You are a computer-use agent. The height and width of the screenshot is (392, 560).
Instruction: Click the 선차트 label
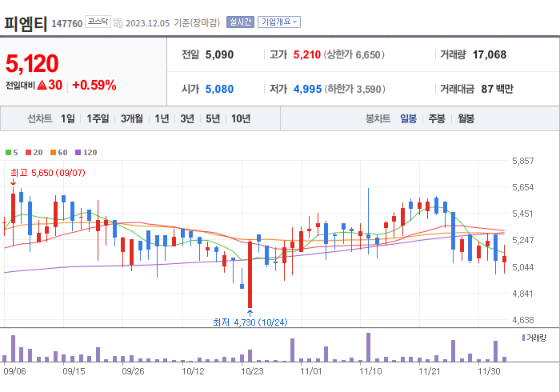(40, 118)
